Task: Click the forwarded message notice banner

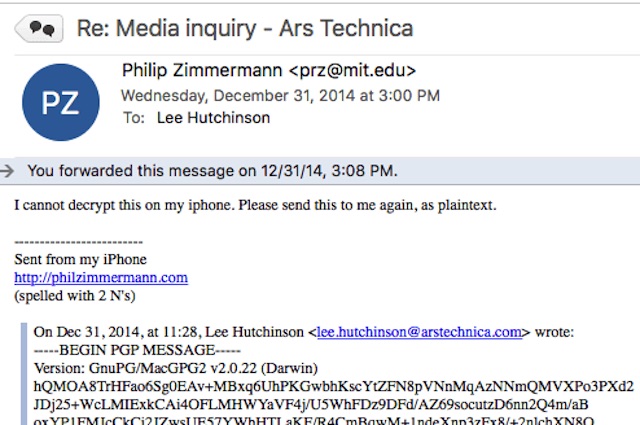Action: click(x=320, y=171)
